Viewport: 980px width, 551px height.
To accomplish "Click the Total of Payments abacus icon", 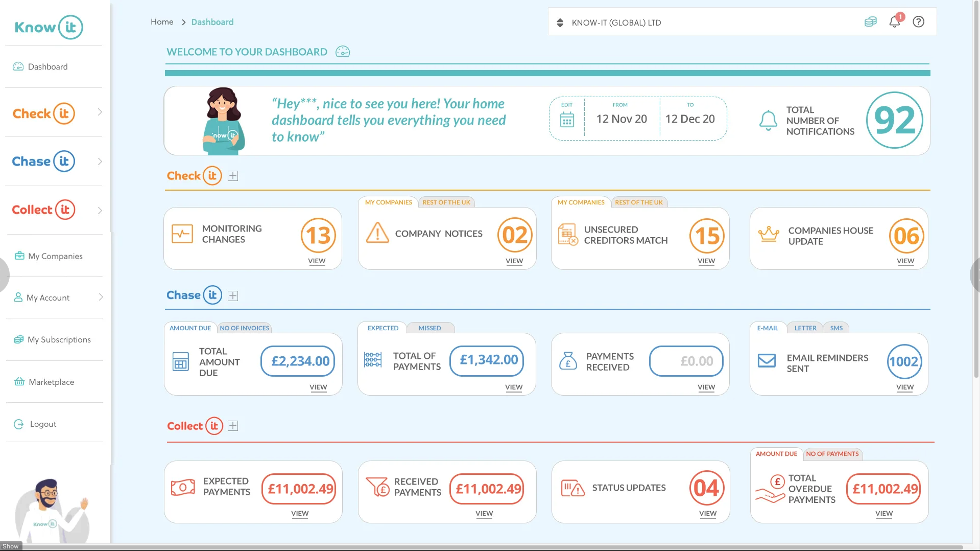I will (x=373, y=360).
